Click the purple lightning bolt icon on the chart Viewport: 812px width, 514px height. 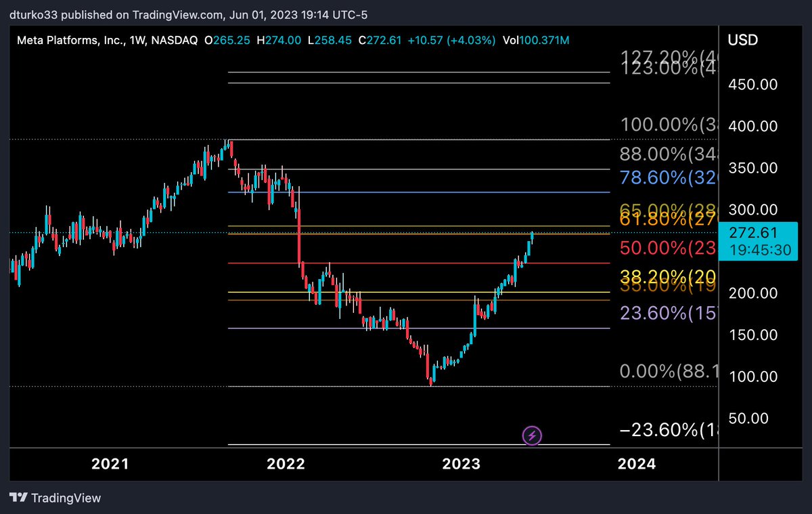pos(532,437)
